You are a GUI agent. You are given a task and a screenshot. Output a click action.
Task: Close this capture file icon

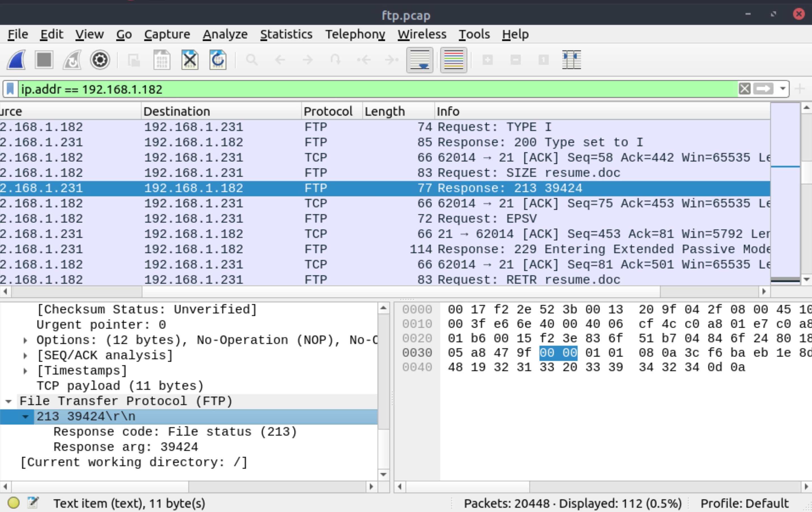pyautogui.click(x=190, y=60)
